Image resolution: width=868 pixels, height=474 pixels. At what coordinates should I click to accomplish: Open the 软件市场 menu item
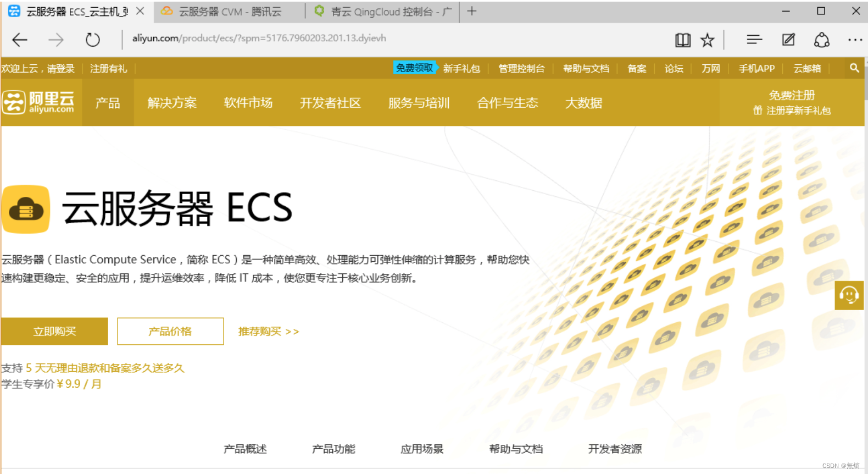[x=248, y=103]
